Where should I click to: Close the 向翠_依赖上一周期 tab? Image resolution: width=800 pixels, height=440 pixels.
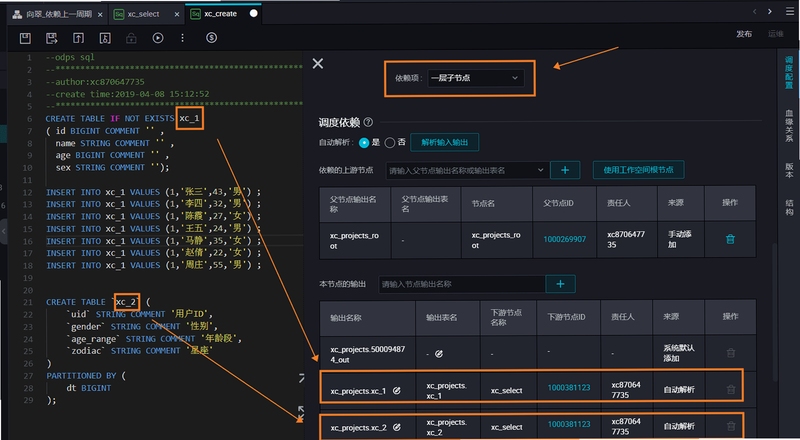(100, 14)
